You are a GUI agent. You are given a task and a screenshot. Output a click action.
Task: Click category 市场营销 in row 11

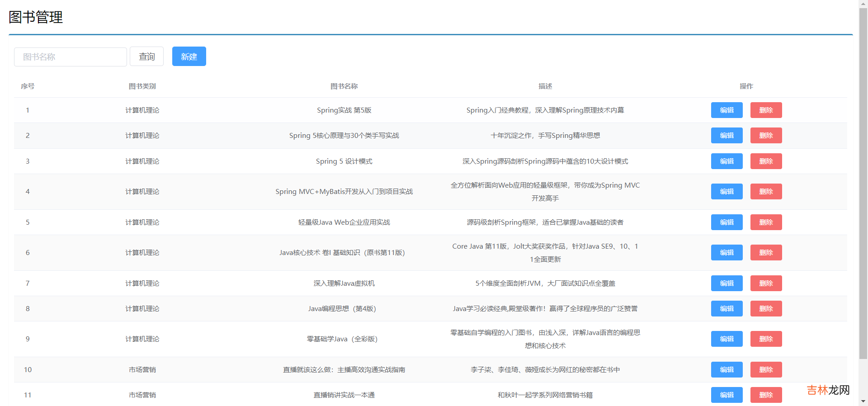(142, 395)
